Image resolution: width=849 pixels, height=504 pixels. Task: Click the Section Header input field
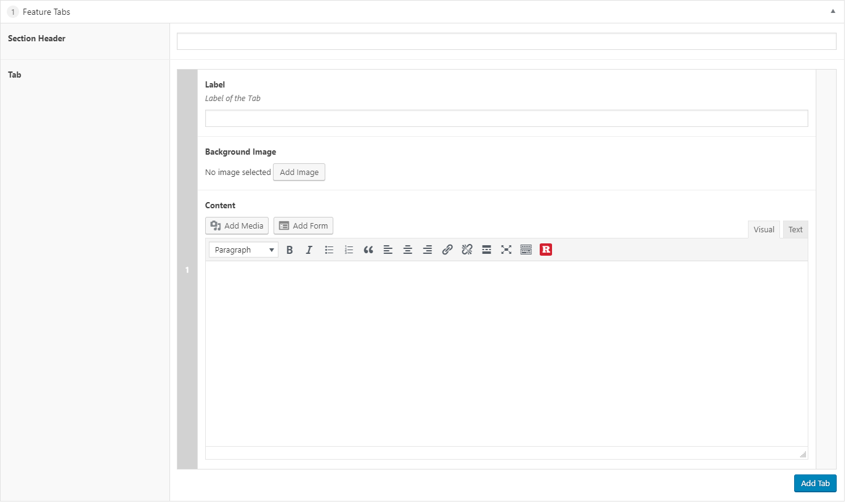pyautogui.click(x=506, y=41)
